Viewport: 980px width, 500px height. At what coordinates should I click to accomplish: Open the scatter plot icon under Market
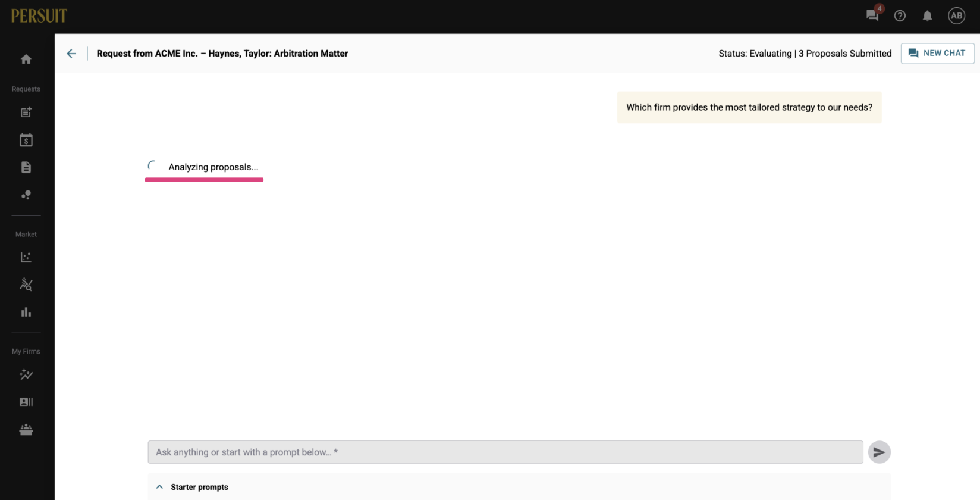(x=26, y=257)
